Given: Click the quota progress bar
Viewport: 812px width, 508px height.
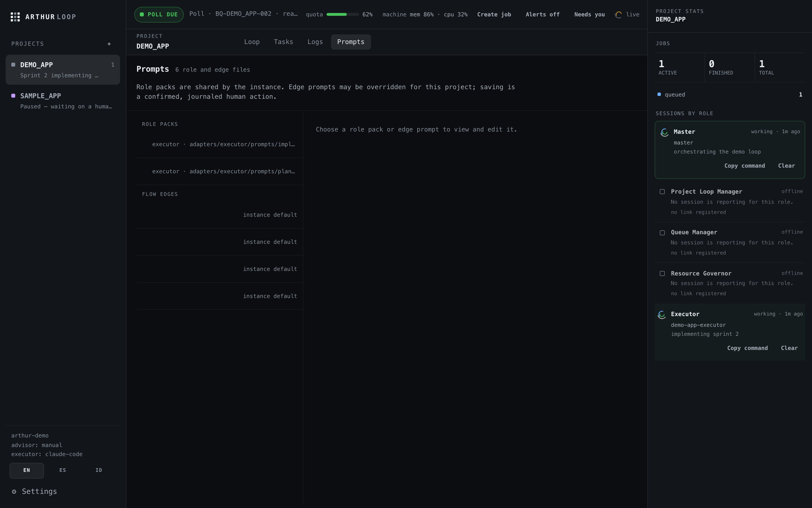Looking at the screenshot, I should pos(343,14).
